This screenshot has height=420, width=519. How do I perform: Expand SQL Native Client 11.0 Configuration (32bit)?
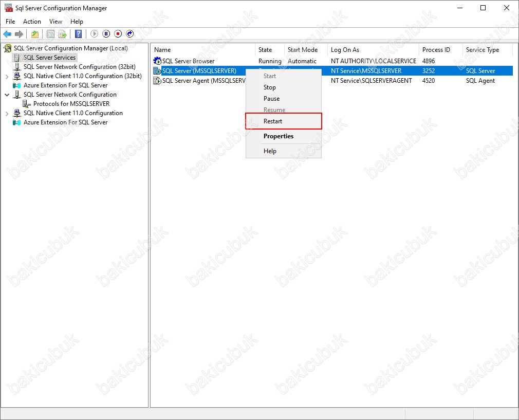(x=7, y=77)
